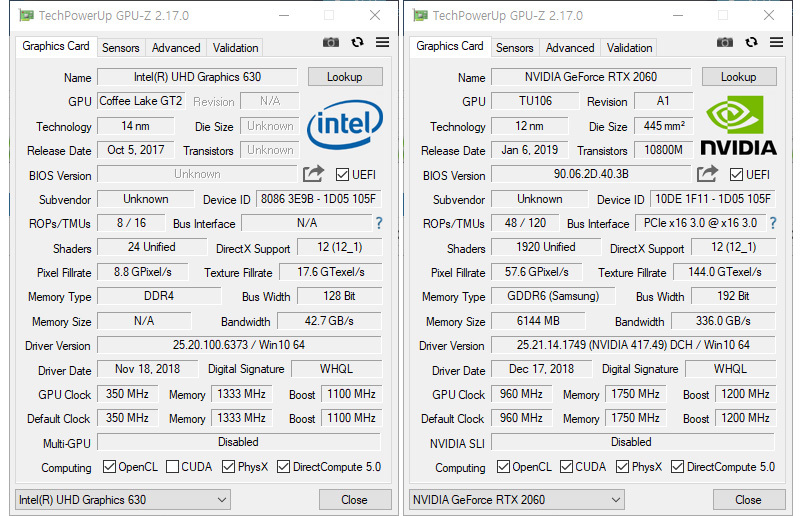Click the NVIDIA logo image

740,126
